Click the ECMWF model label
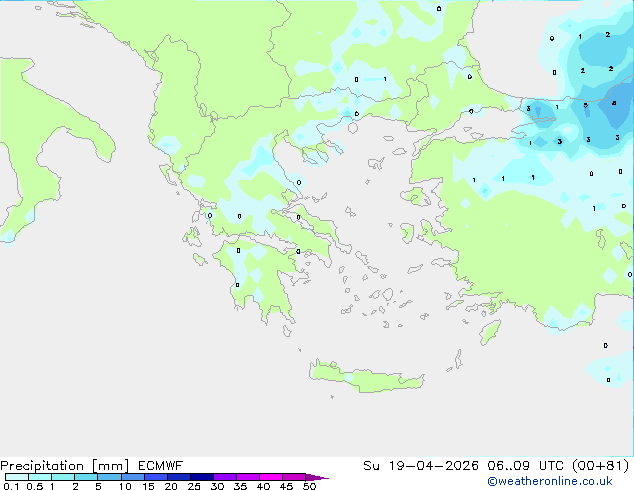 tap(161, 466)
